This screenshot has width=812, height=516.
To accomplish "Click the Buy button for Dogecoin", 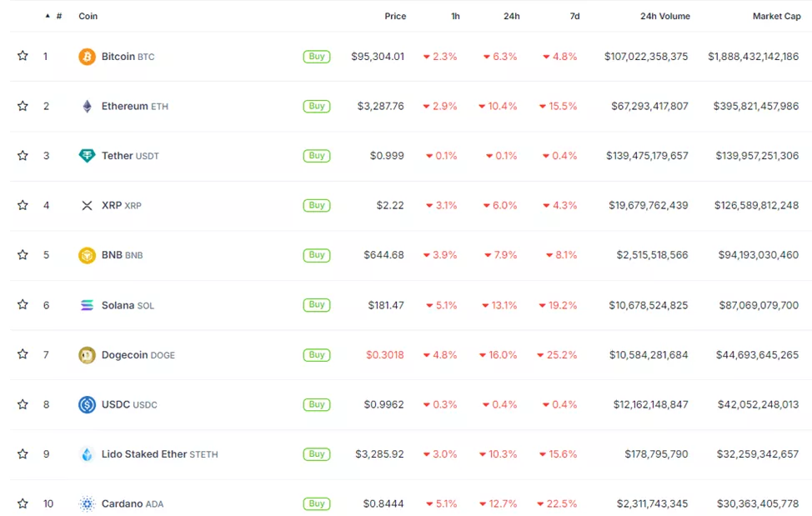I will tap(317, 355).
